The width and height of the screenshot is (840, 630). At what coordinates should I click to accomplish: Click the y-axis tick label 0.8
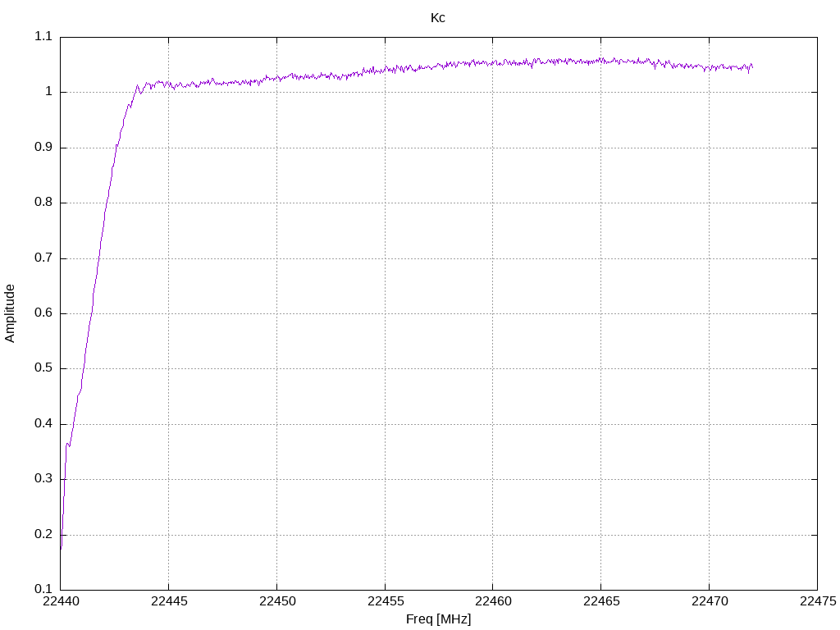[x=43, y=203]
